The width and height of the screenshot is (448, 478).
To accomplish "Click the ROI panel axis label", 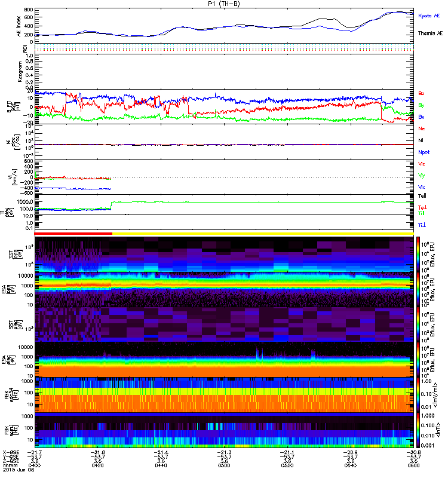I will click(25, 48).
